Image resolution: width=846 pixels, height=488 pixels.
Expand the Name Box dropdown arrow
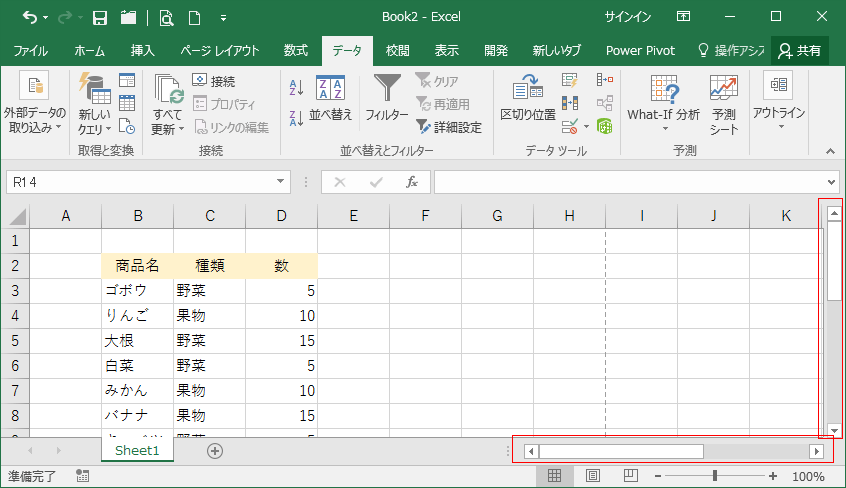(282, 182)
